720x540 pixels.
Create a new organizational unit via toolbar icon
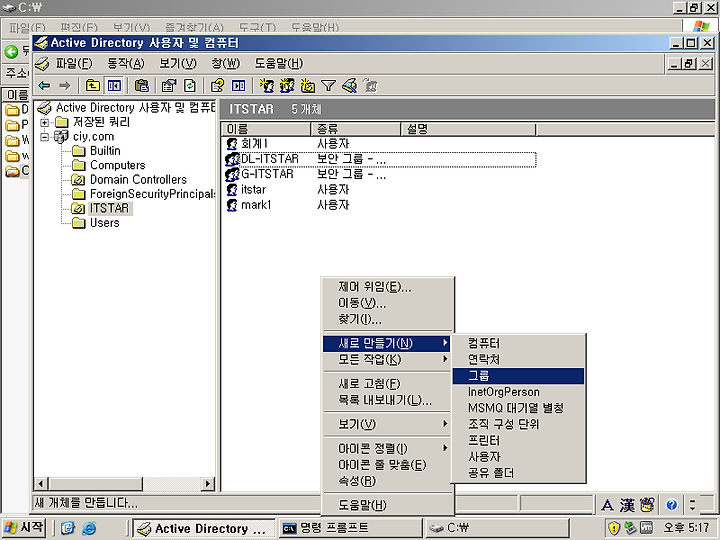[308, 86]
